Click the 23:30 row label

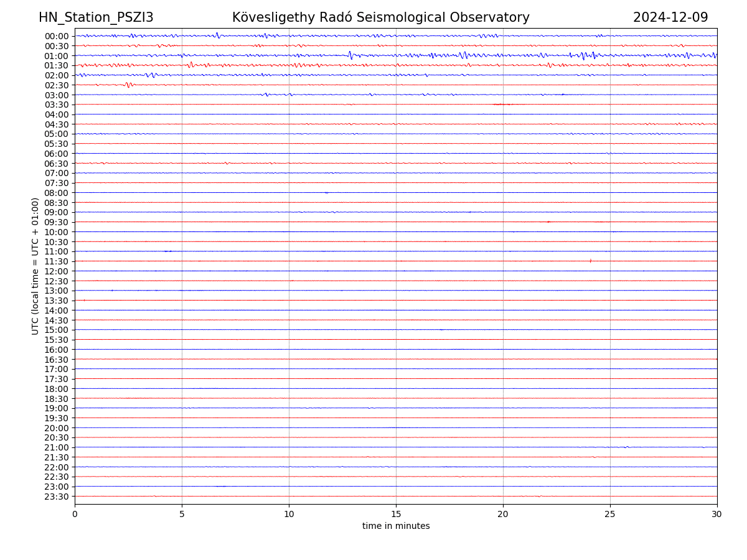[x=57, y=497]
